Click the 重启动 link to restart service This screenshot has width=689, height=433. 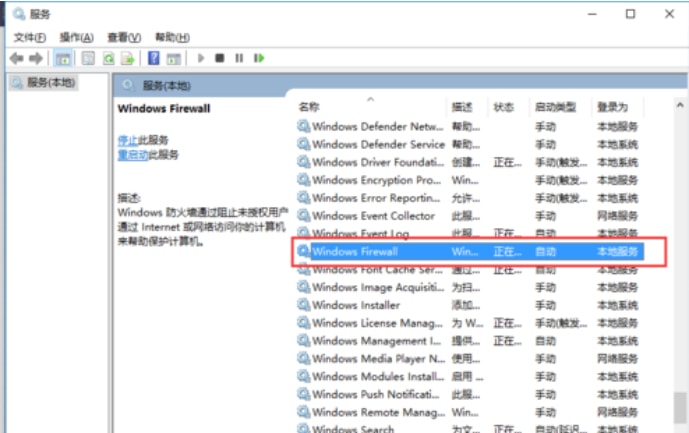[133, 155]
